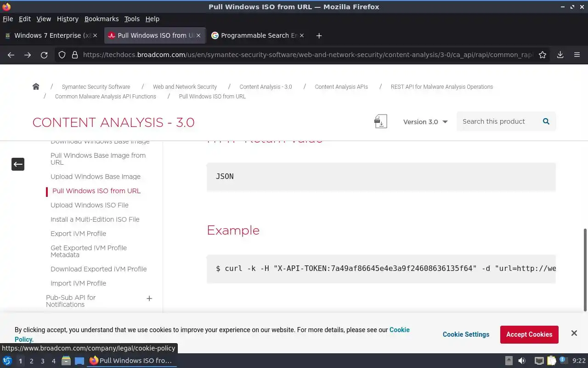This screenshot has height=368, width=588.
Task: Open the Firefox hamburger application menu
Action: (x=577, y=55)
